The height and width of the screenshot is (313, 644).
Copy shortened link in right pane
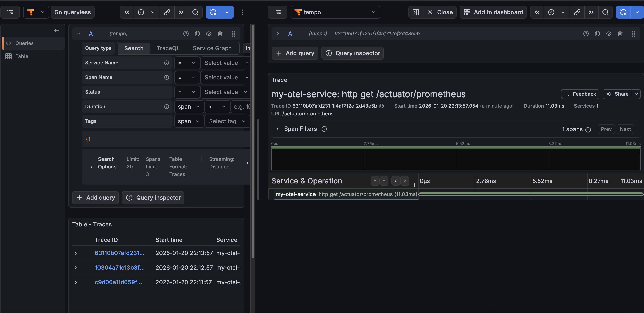coord(577,12)
